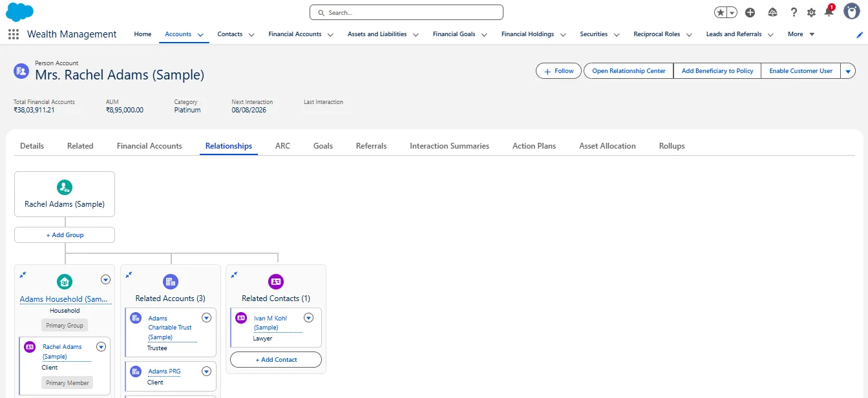Open the more actions dropdown beside Enable Customer User
Viewport: 868px width, 398px height.
point(848,71)
